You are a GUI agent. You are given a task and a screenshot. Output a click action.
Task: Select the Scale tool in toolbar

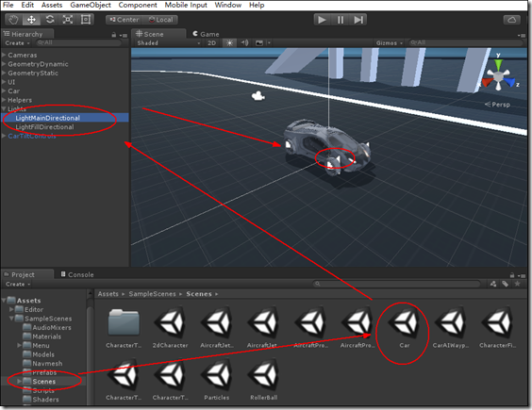(68, 20)
